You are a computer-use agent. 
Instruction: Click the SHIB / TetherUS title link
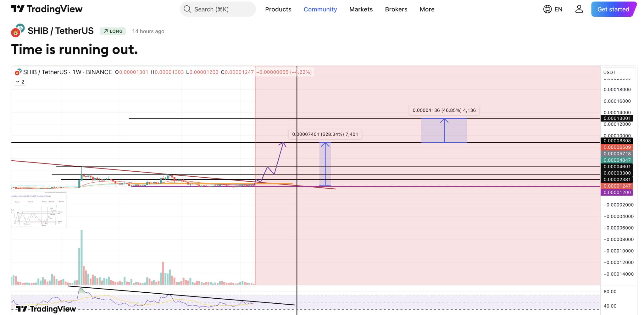pyautogui.click(x=61, y=31)
